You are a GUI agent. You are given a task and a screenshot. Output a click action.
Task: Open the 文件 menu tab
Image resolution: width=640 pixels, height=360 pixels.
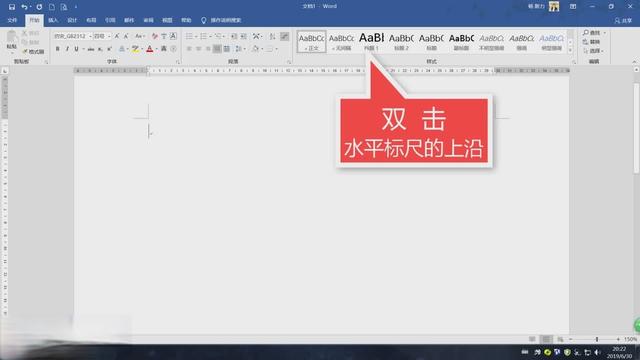[12, 20]
